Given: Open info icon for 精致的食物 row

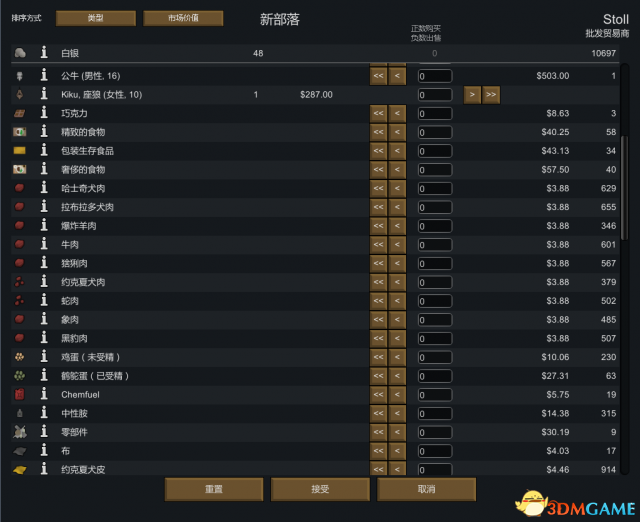Looking at the screenshot, I should coord(44,132).
